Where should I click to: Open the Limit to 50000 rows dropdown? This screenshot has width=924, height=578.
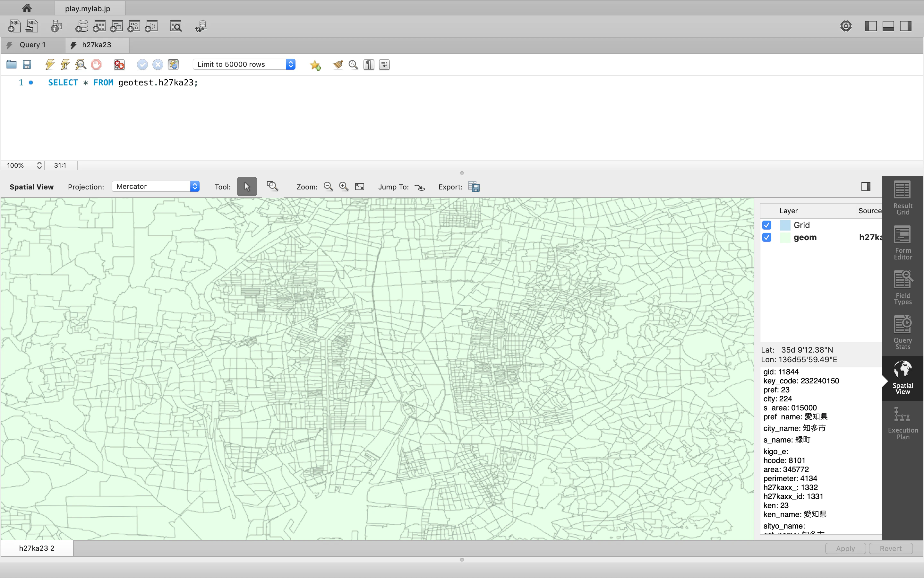click(x=244, y=64)
